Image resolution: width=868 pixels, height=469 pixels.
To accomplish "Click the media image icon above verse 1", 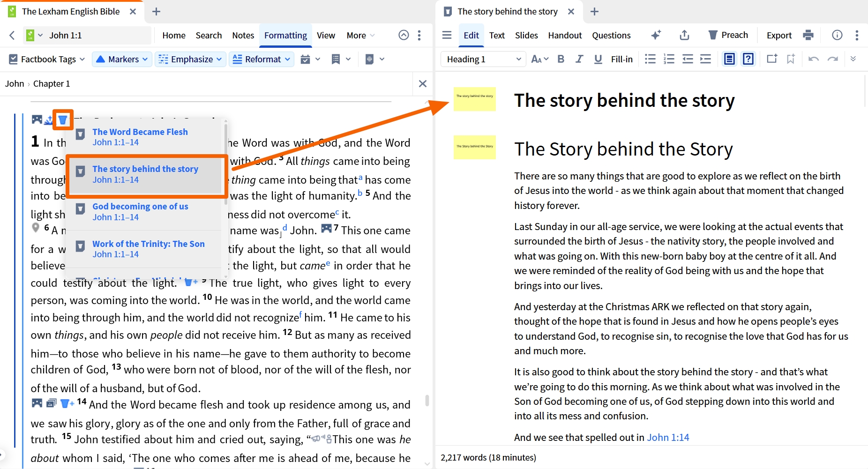I will point(37,119).
